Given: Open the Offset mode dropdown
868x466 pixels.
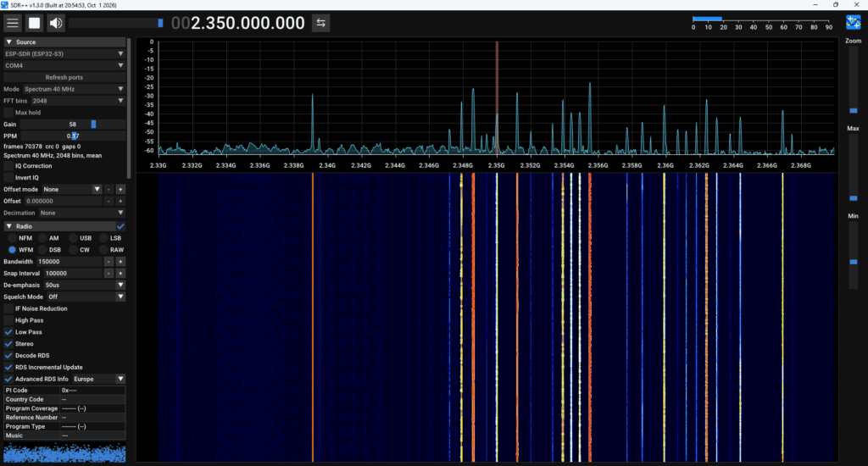Looking at the screenshot, I should click(x=72, y=189).
